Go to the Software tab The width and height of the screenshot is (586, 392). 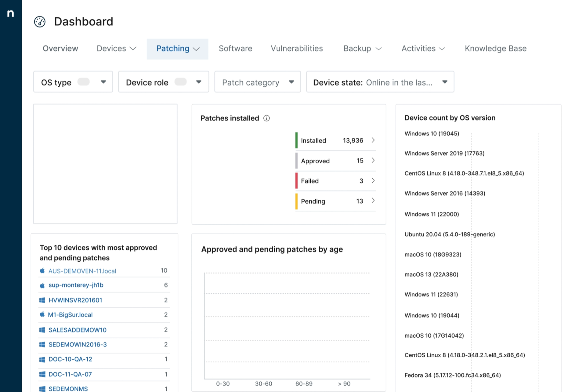point(235,49)
